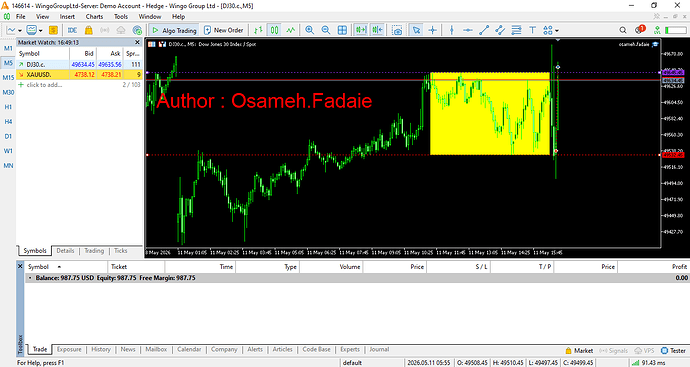Select the W1 timeframe
Image resolution: width=690 pixels, height=367 pixels.
[8, 151]
